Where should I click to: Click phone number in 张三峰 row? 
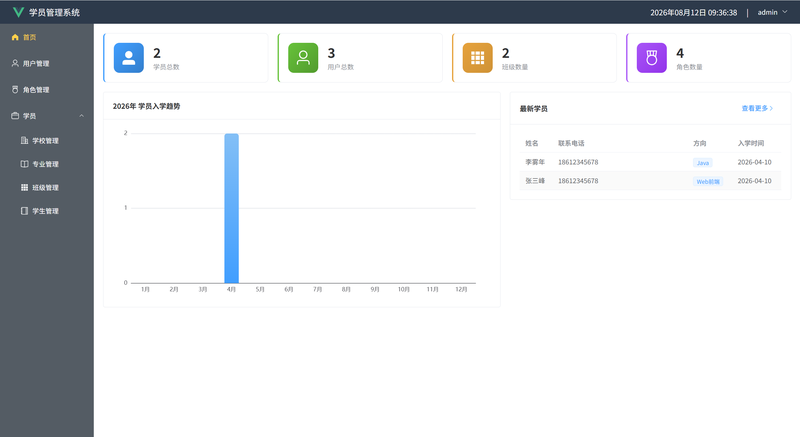(578, 181)
